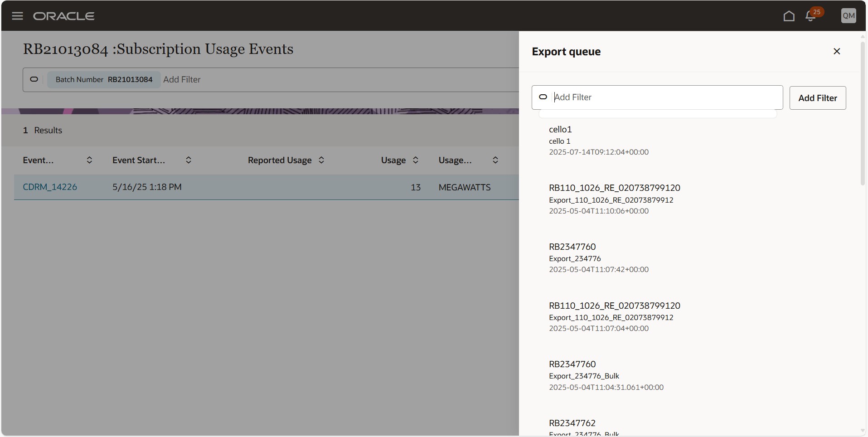Sort by the rightmost Usage unit column chevron
The width and height of the screenshot is (868, 437).
(x=495, y=160)
